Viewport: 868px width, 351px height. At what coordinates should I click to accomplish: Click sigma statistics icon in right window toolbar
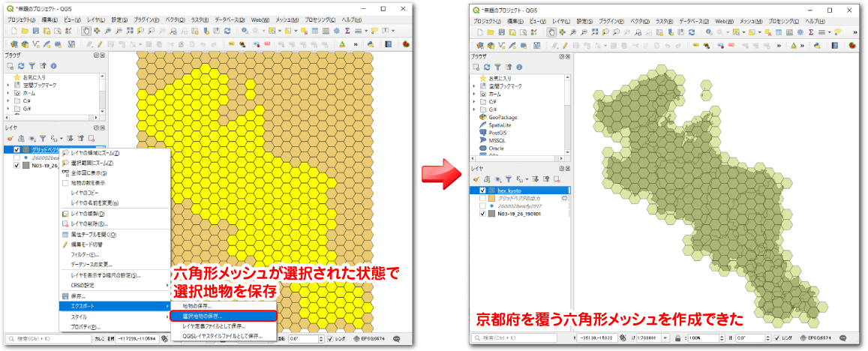pyautogui.click(x=811, y=32)
